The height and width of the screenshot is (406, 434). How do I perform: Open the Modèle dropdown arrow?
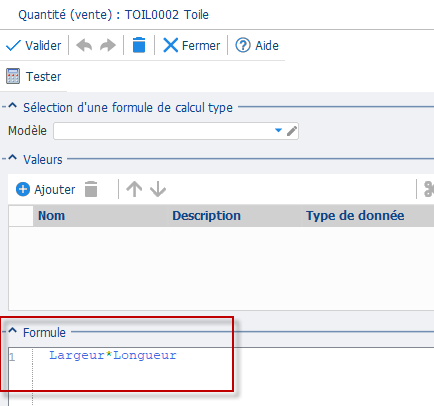point(278,131)
